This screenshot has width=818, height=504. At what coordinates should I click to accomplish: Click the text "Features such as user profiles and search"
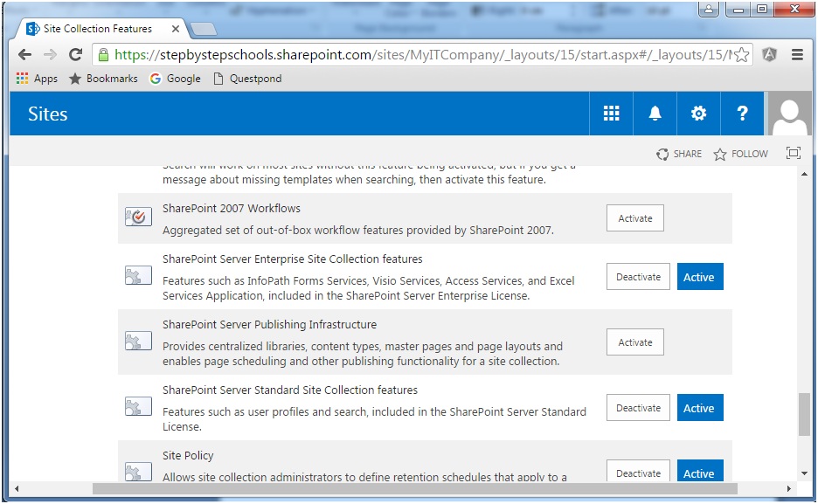(x=265, y=411)
